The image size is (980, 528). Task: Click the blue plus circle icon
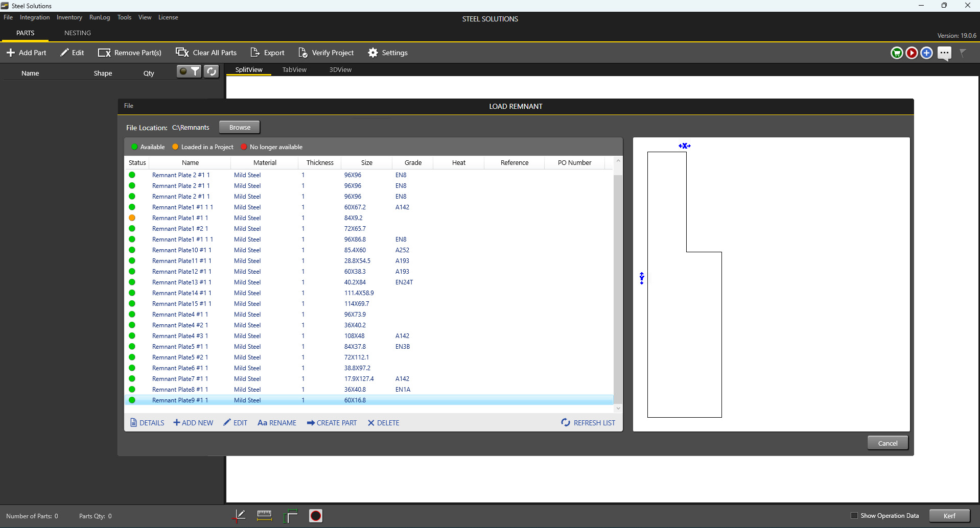926,53
